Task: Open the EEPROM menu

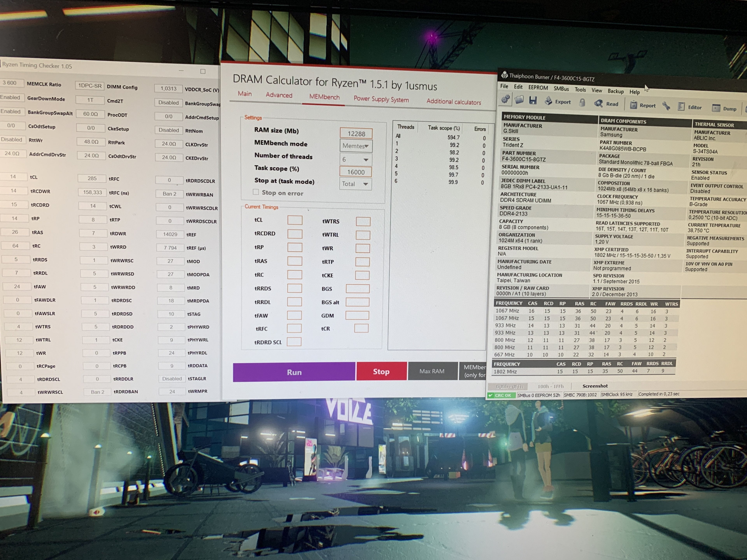Action: click(538, 88)
